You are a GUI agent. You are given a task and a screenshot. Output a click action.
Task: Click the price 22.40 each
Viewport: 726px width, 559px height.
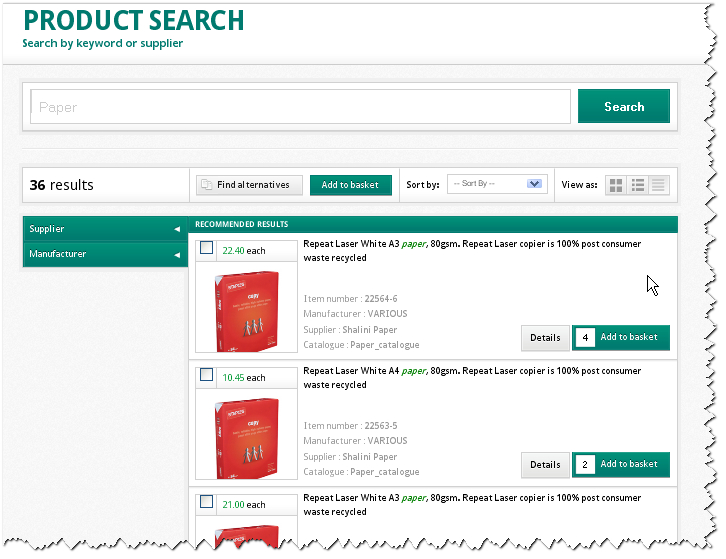tap(244, 251)
